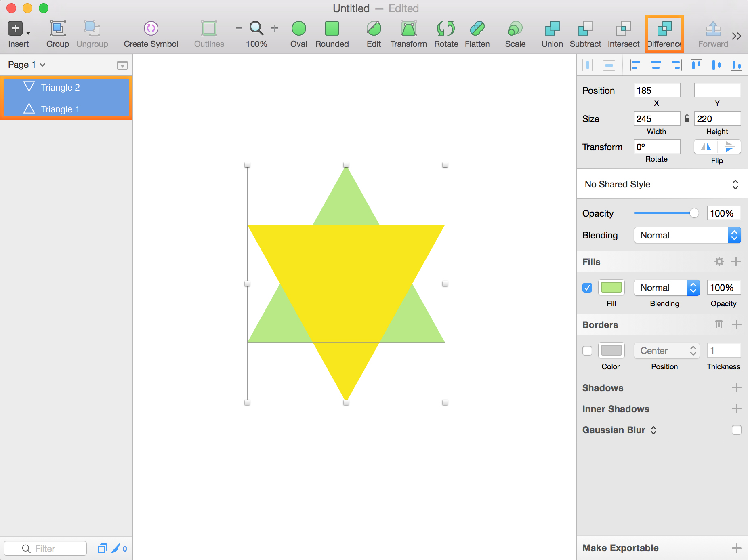
Task: Open the layer Blending mode dropdown
Action: click(x=687, y=235)
